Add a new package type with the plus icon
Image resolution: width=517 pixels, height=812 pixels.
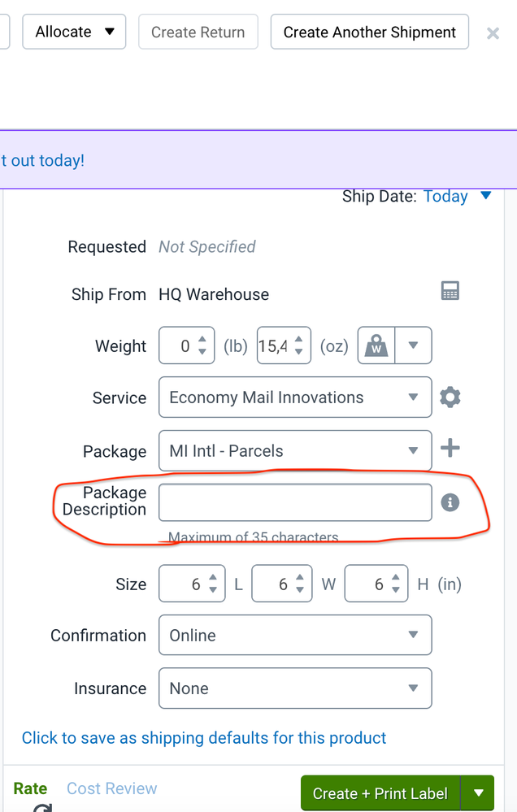tap(450, 447)
